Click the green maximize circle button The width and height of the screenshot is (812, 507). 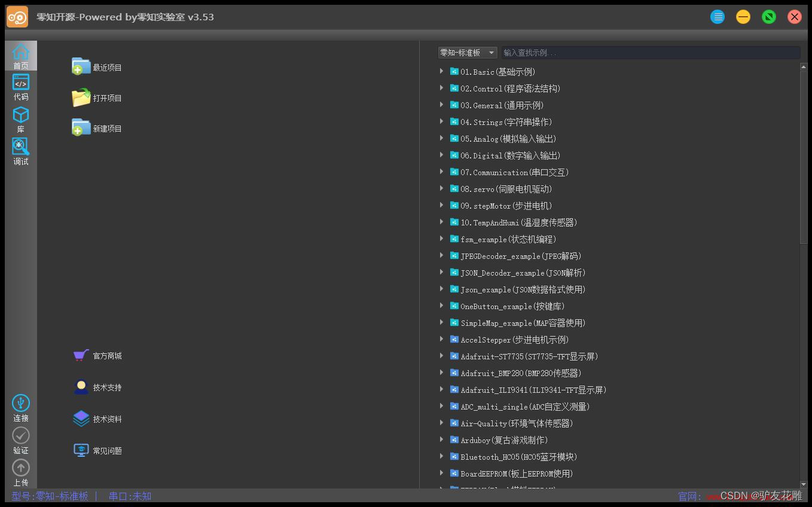tap(769, 17)
